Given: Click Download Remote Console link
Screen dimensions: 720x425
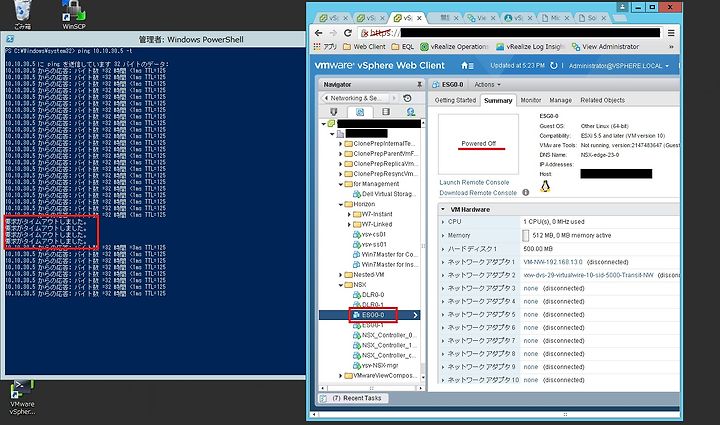Looking at the screenshot, I should click(x=478, y=193).
